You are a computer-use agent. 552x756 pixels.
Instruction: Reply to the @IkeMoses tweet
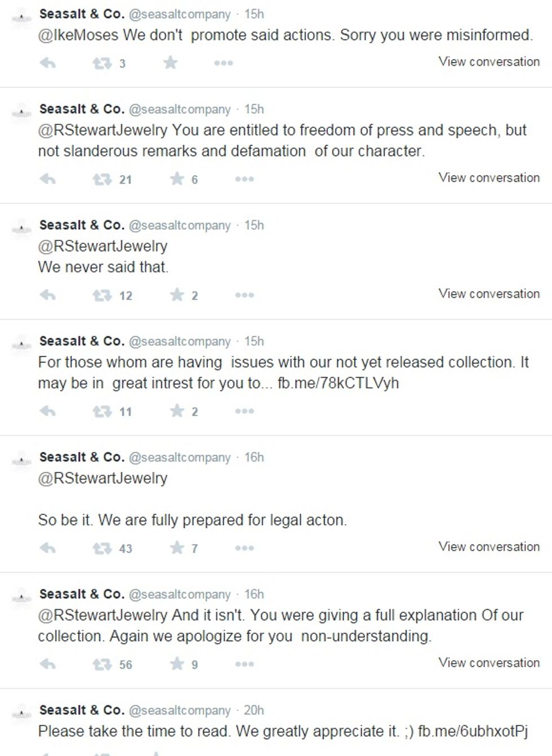[x=48, y=63]
